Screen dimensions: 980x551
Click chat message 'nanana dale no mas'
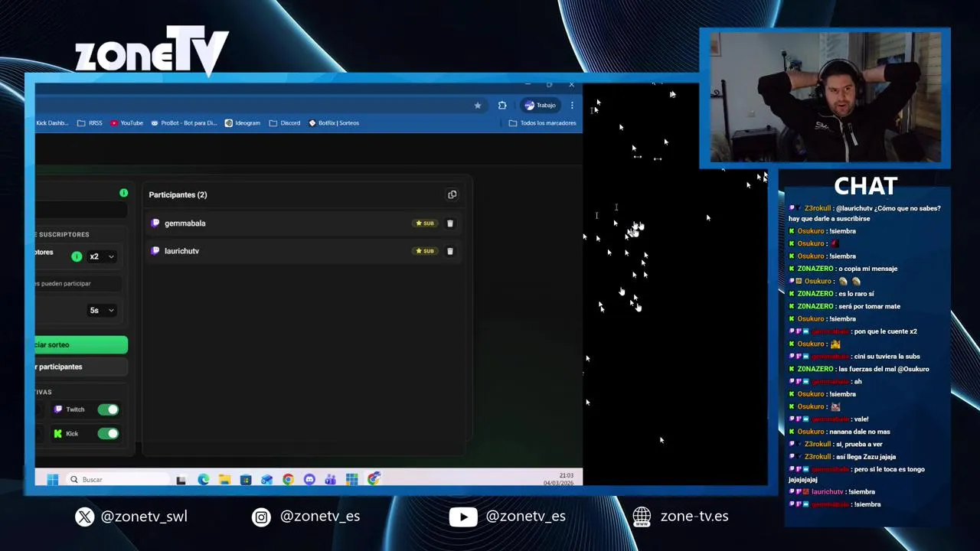(x=858, y=432)
